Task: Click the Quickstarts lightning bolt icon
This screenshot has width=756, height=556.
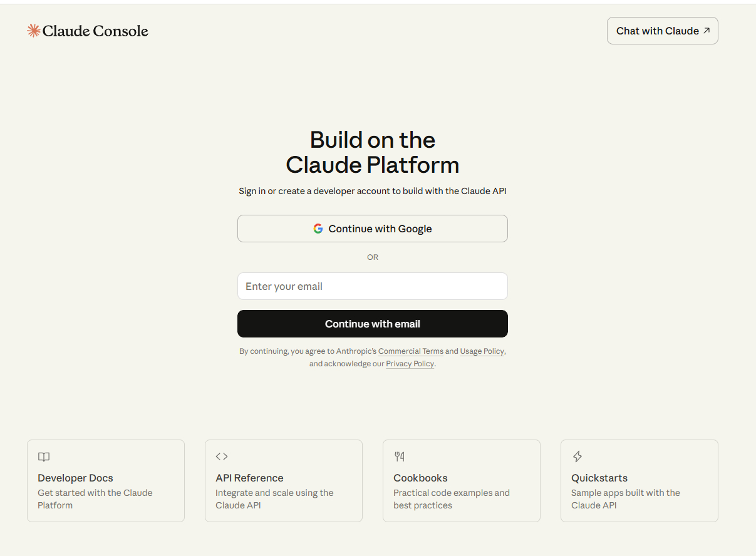Action: (x=577, y=456)
